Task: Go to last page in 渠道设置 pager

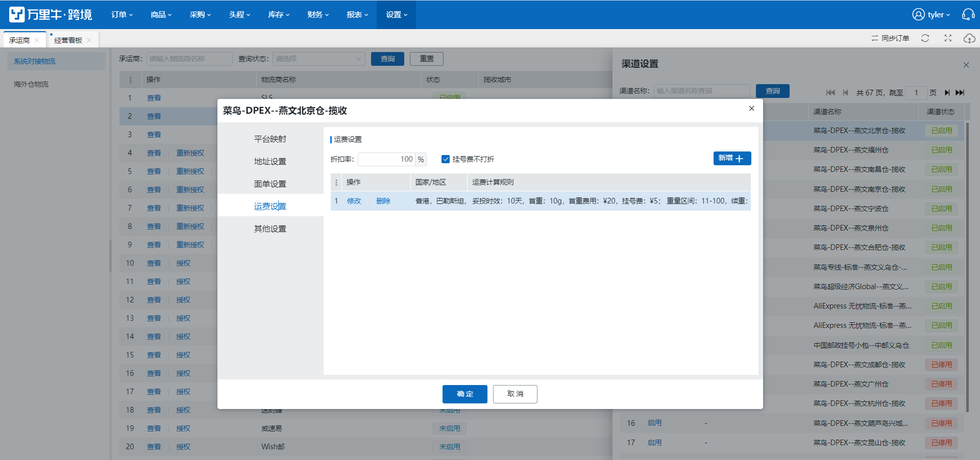Action: point(960,92)
